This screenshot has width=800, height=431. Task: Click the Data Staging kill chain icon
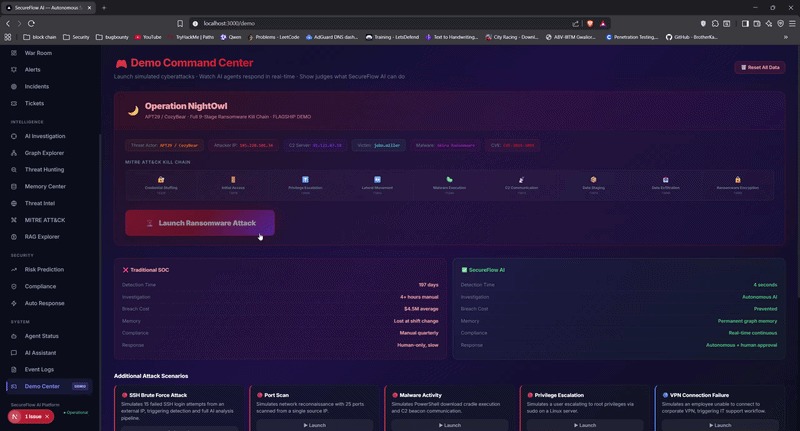593,180
